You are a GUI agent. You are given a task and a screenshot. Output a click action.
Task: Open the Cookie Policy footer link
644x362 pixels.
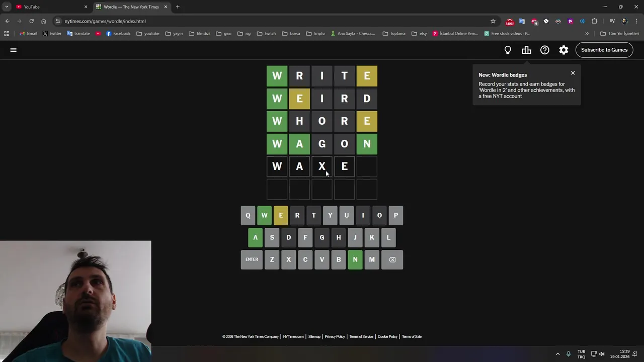387,337
